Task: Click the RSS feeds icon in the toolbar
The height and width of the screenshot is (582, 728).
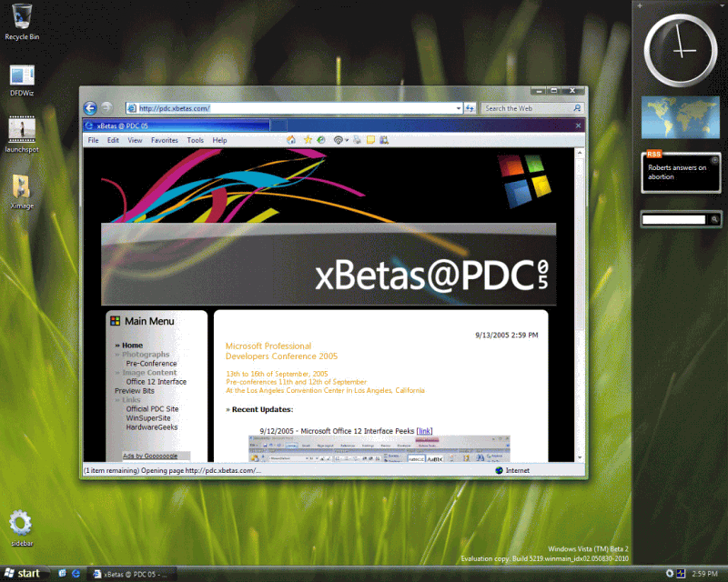Action: click(x=339, y=140)
